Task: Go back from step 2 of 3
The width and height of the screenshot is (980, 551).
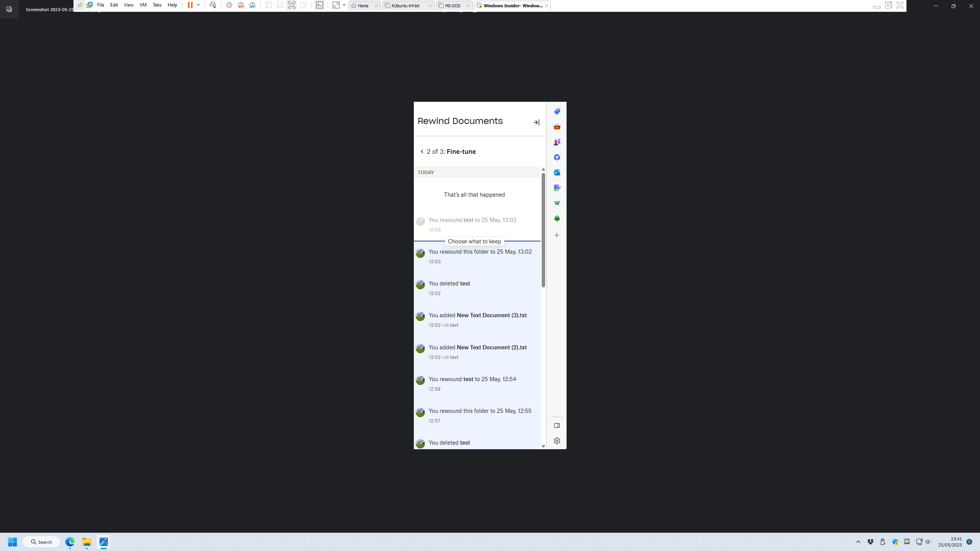Action: coord(422,152)
